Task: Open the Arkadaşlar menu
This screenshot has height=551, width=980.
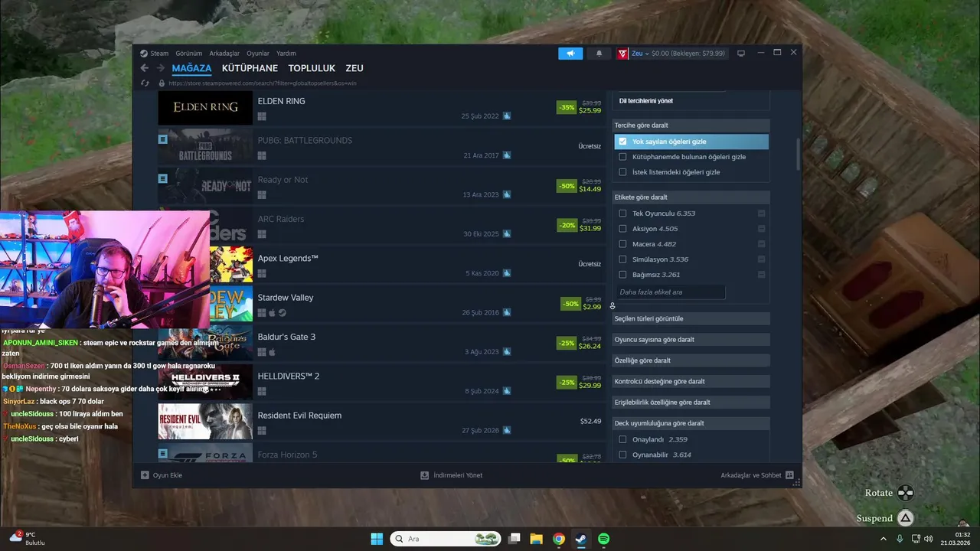Action: tap(224, 54)
